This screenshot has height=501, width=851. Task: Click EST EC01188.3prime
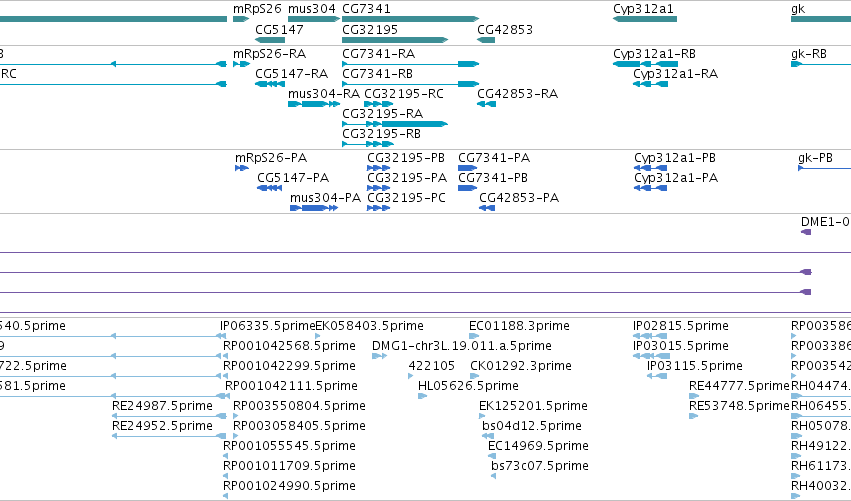[x=519, y=326]
